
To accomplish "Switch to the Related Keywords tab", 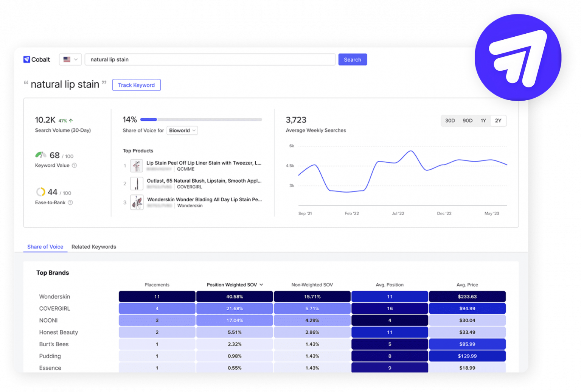I will click(94, 247).
